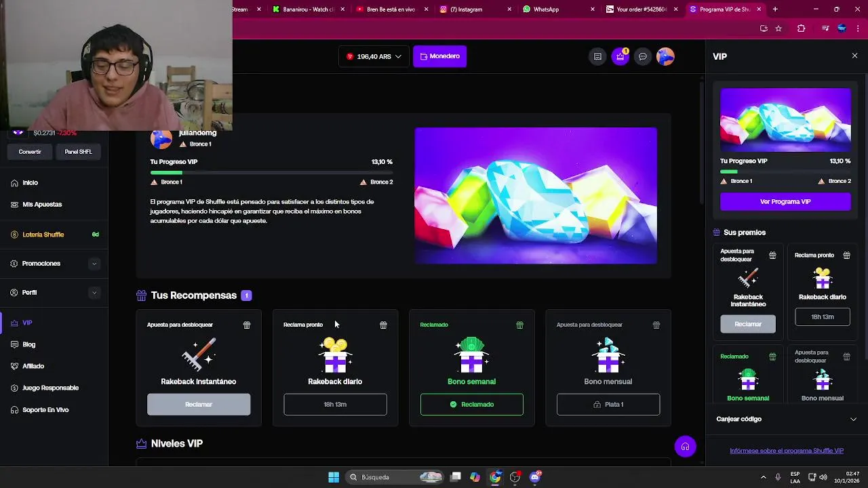Click gift icon on side panel Bono mensual
The height and width of the screenshot is (488, 868).
(x=846, y=356)
